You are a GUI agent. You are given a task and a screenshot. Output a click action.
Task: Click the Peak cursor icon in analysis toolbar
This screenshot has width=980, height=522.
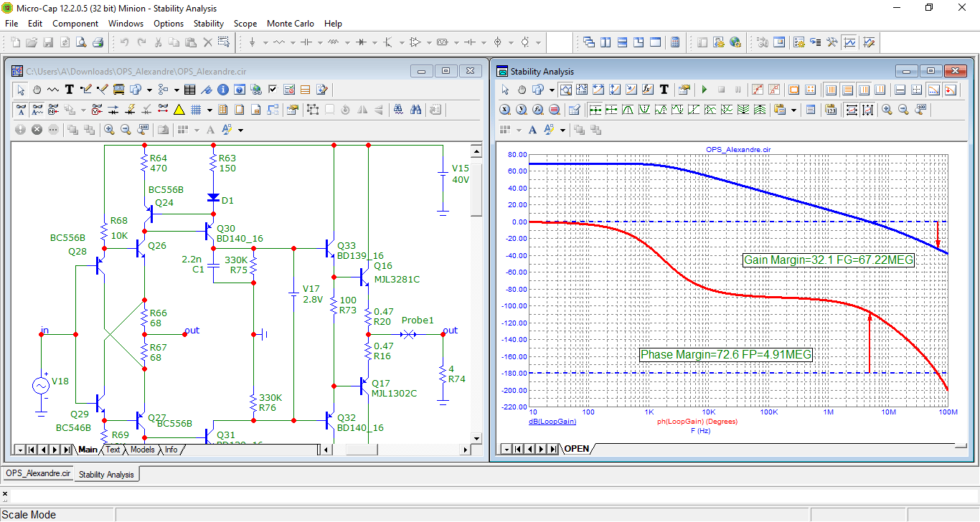coord(628,110)
